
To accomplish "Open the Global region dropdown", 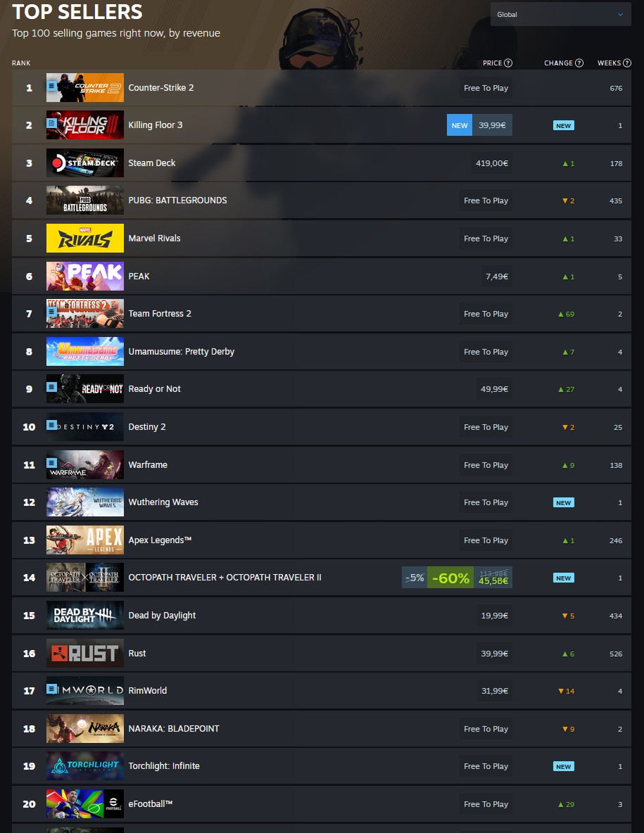I will pyautogui.click(x=560, y=14).
